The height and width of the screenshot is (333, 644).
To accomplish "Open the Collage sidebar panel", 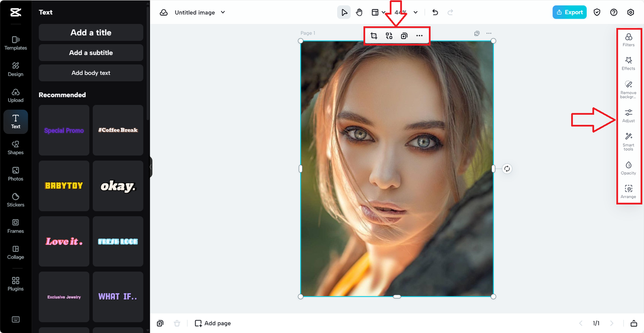I will (16, 252).
